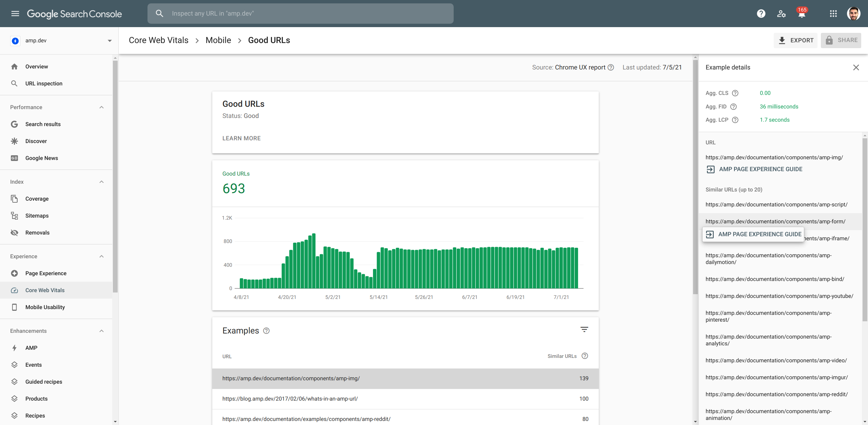Open the hamburger main menu

15,14
